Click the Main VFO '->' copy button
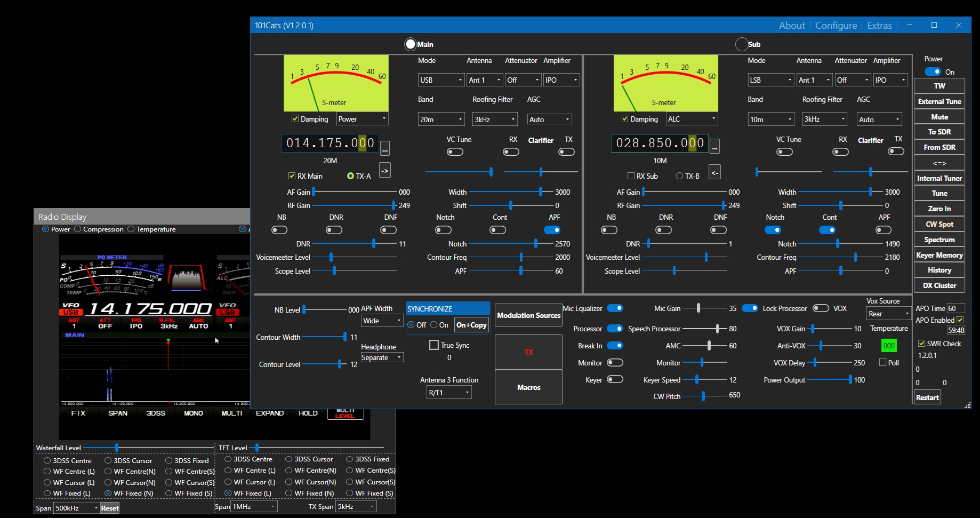Image resolution: width=980 pixels, height=518 pixels. [385, 171]
